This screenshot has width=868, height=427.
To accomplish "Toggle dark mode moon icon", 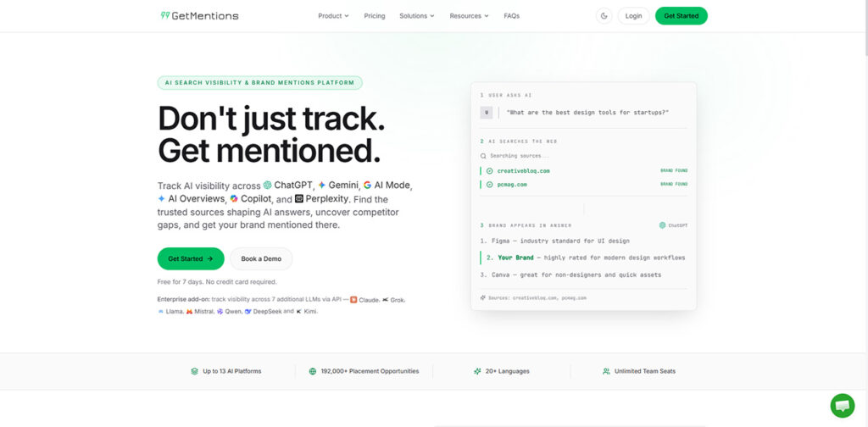I will click(604, 16).
